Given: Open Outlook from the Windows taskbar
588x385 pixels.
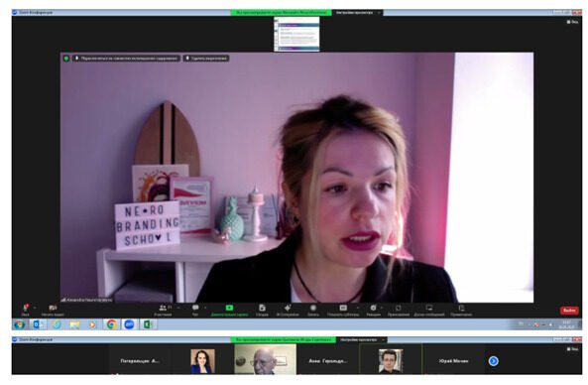Looking at the screenshot, I should tap(38, 324).
